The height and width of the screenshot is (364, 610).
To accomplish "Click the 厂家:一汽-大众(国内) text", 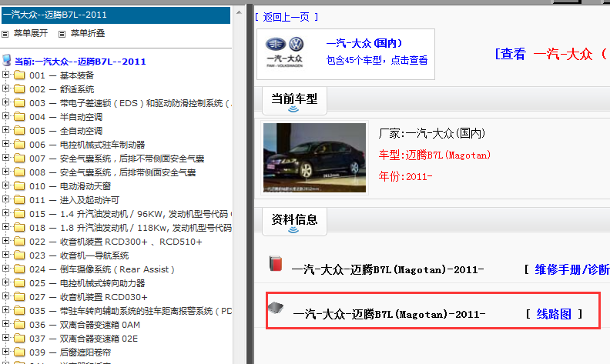I will tap(432, 133).
